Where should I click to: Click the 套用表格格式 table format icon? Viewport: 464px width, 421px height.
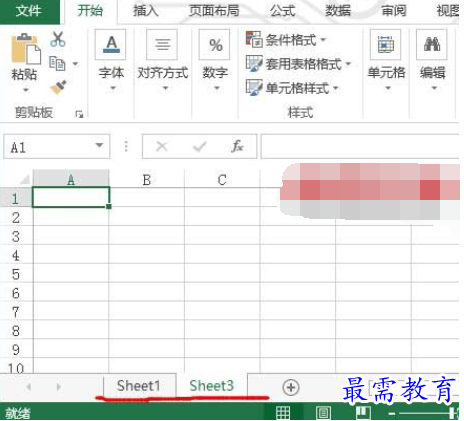pyautogui.click(x=254, y=63)
